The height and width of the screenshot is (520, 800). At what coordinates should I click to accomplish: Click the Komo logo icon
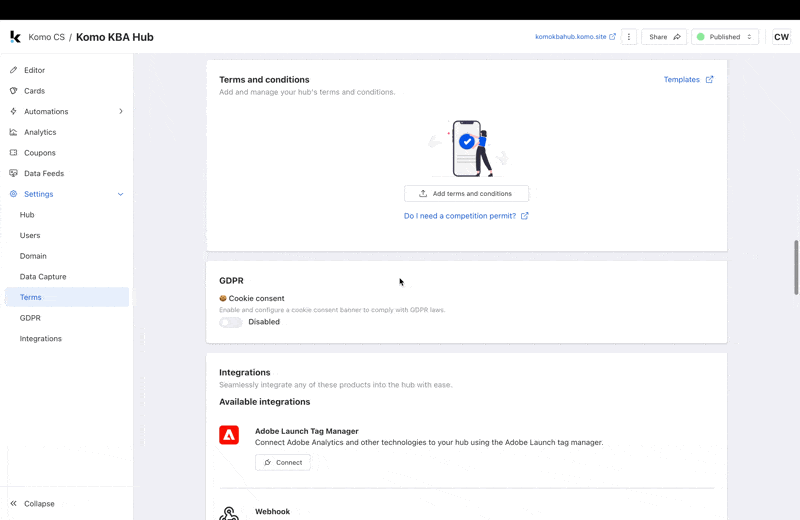click(15, 37)
